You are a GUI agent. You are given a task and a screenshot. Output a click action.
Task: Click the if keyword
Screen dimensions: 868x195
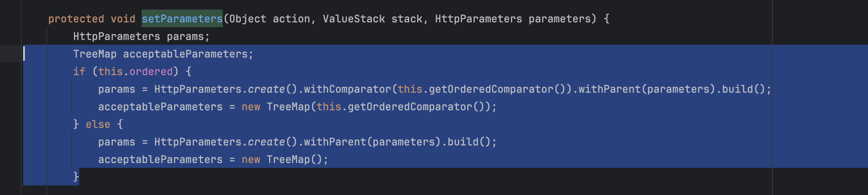[79, 72]
